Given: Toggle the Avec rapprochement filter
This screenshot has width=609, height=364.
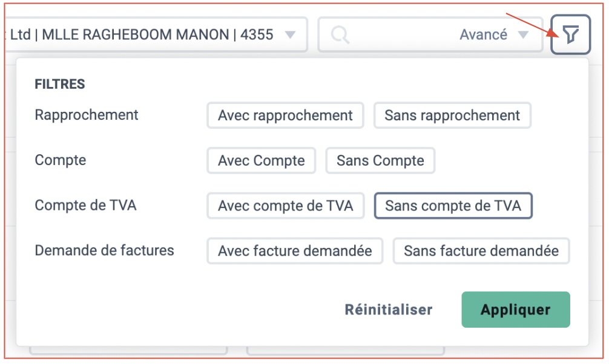Looking at the screenshot, I should pos(285,115).
